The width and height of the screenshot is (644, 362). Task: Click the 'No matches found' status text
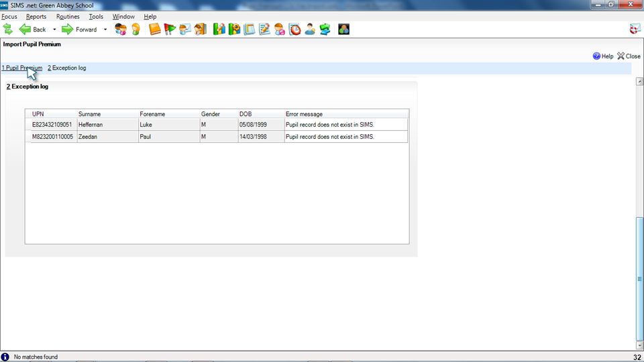(x=36, y=357)
